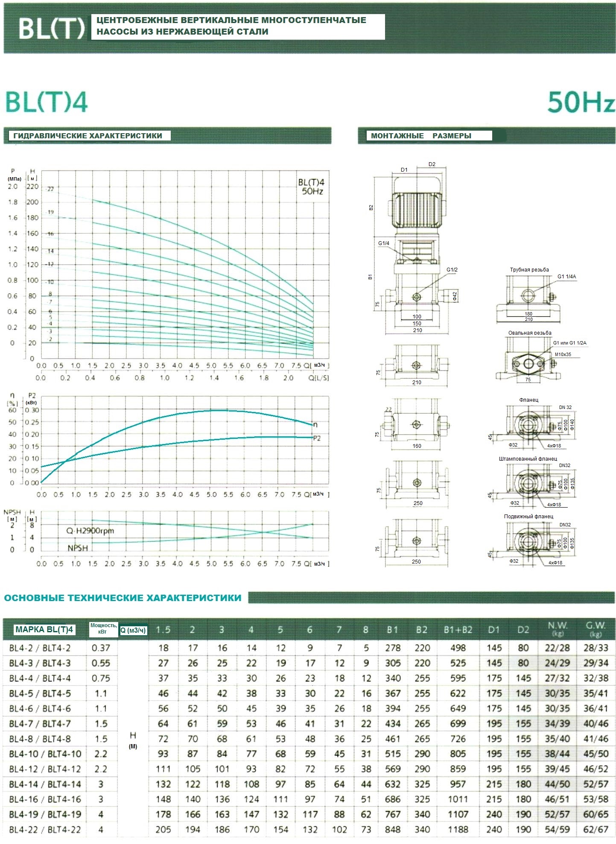Viewport: 616px width, 844px height.
Task: Click the 'Штампованный фланец' caption
Action: [x=528, y=459]
